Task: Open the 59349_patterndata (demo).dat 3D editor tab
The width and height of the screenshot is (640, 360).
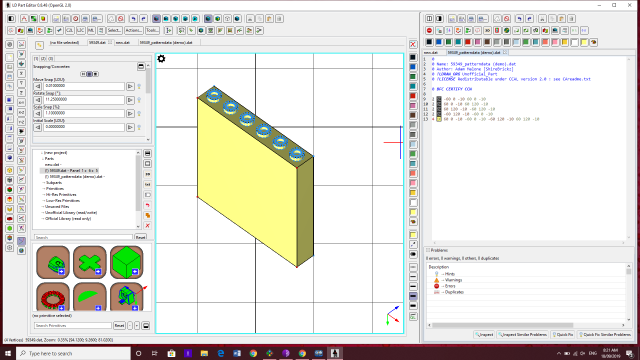Action: (x=166, y=42)
